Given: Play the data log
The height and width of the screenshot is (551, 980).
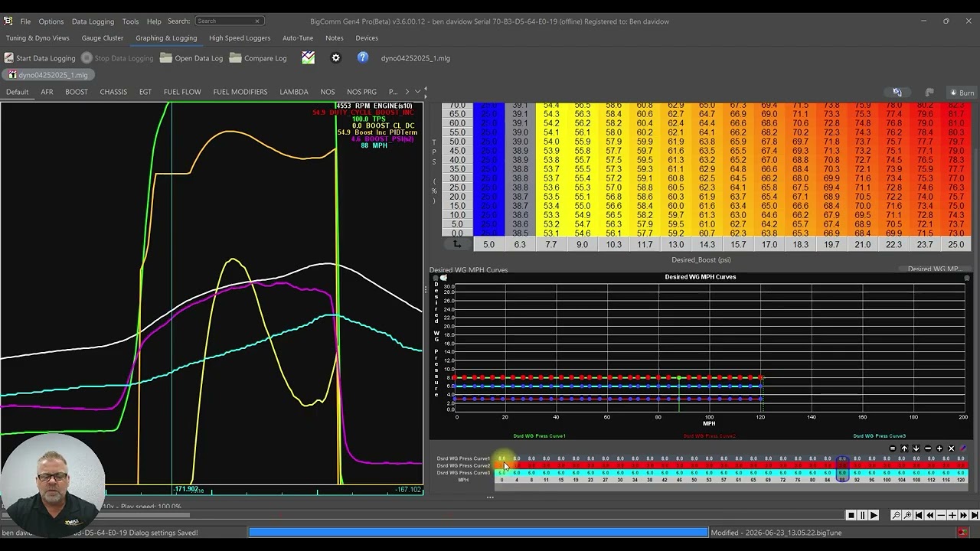Looking at the screenshot, I should (874, 516).
